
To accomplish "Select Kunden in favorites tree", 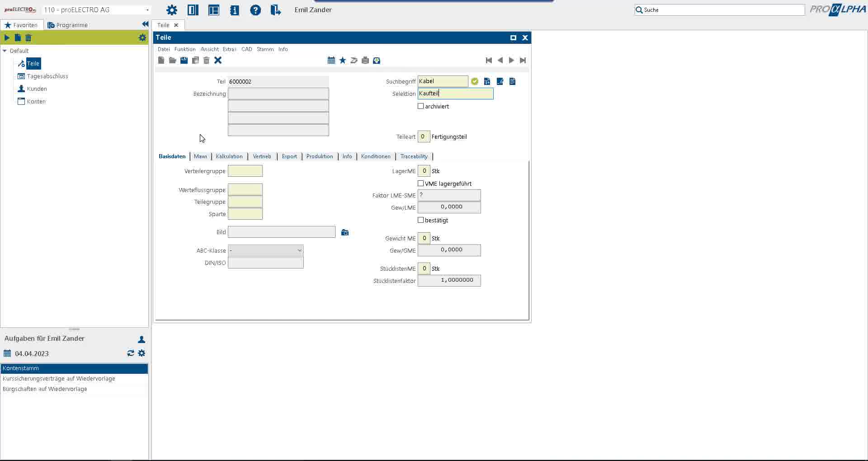I will click(x=37, y=89).
